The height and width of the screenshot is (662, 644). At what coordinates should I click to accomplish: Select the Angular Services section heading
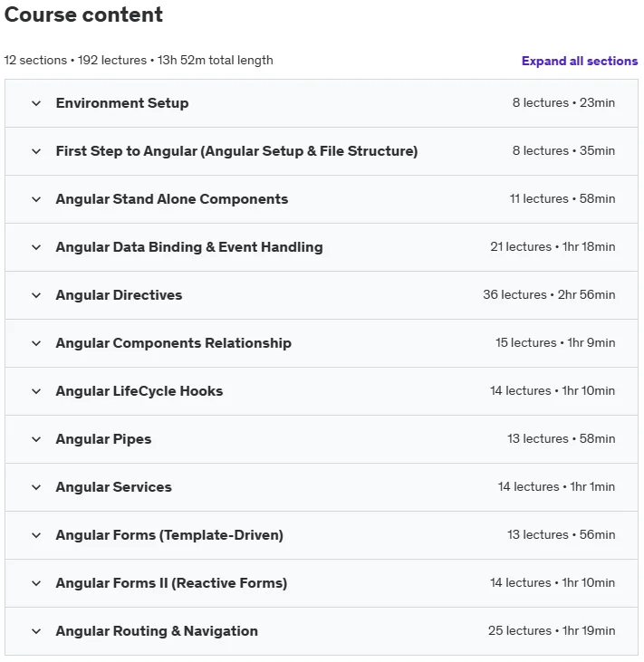coord(113,487)
